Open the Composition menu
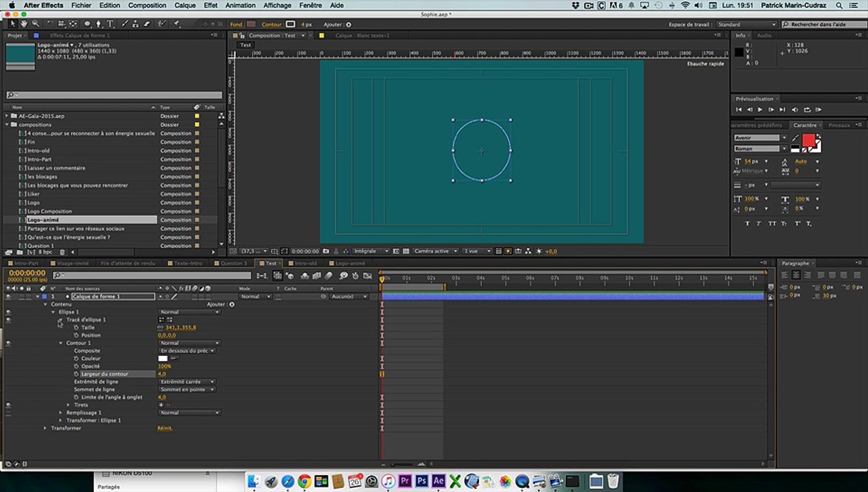The height and width of the screenshot is (492, 868). pos(147,5)
